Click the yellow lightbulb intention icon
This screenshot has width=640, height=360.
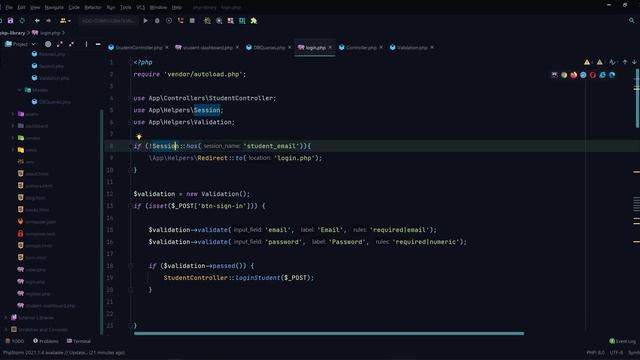pyautogui.click(x=139, y=137)
